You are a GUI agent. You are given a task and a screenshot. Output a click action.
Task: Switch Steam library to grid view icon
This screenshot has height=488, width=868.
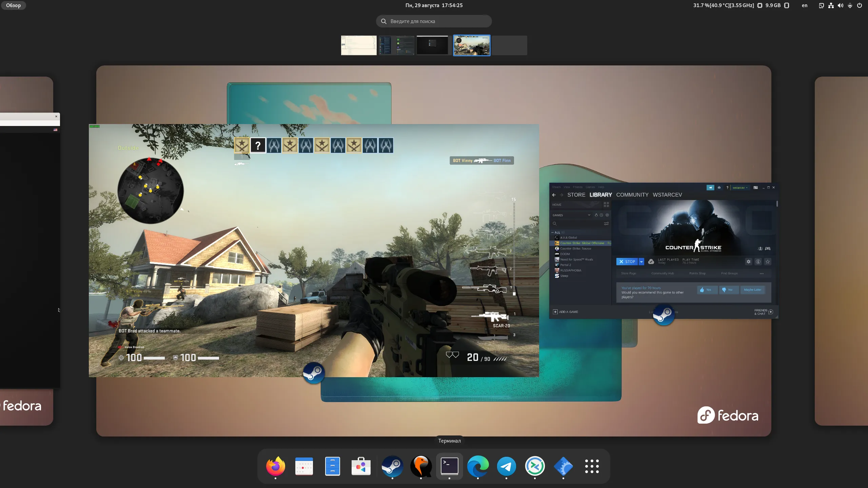click(606, 205)
